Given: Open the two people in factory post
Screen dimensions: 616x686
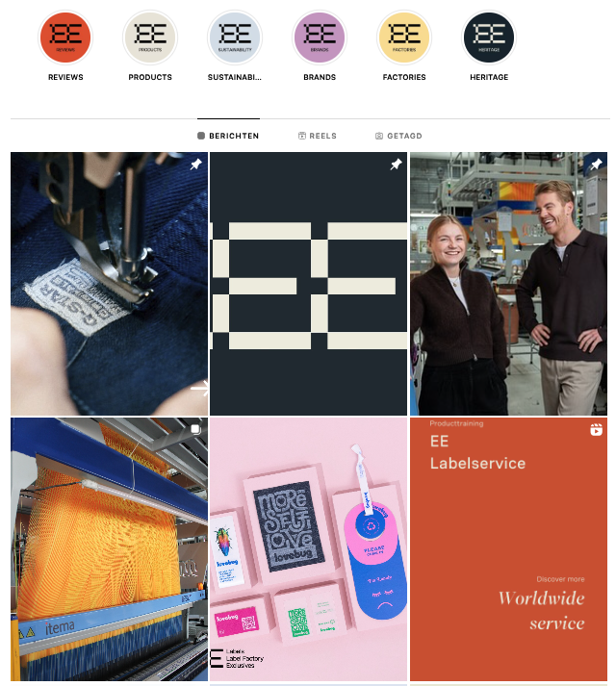Looking at the screenshot, I should coord(508,284).
